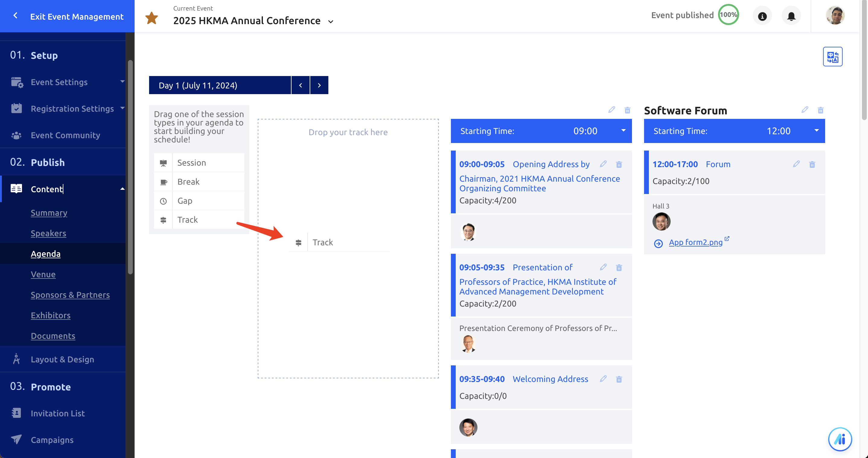Delete the Opening Address session
Viewport: 868px width, 458px height.
(619, 164)
